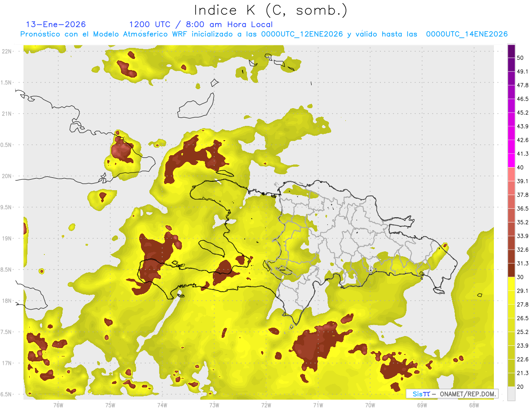
Task: Pick the magenta colorbar segment above 40
Action: [511, 160]
